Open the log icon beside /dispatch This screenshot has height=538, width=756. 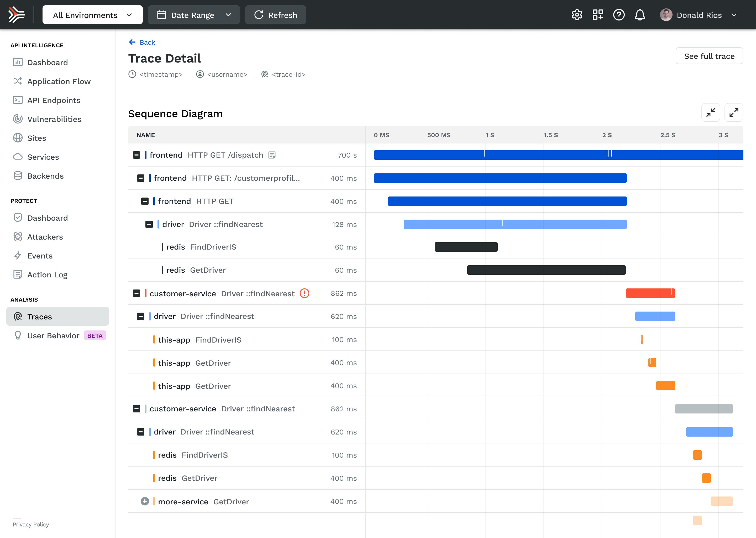pos(272,155)
